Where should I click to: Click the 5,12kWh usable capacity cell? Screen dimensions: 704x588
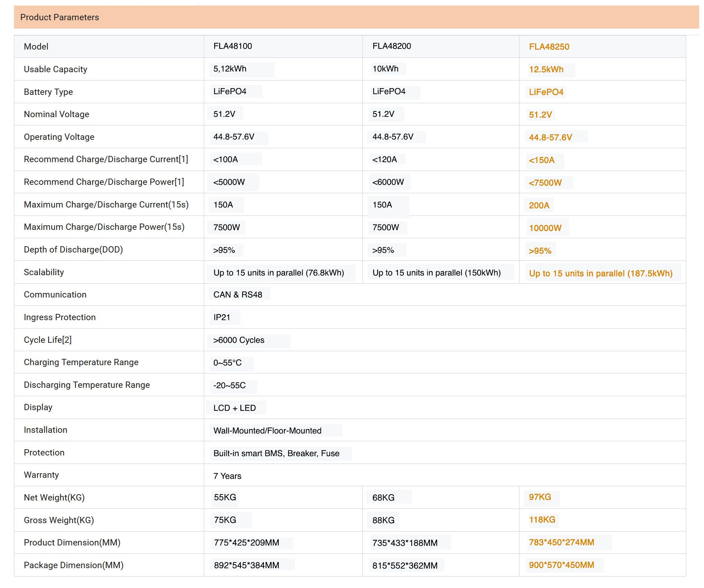[230, 69]
